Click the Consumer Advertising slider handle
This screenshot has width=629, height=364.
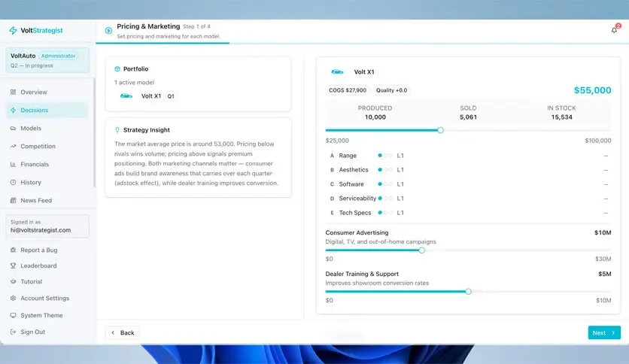point(421,250)
